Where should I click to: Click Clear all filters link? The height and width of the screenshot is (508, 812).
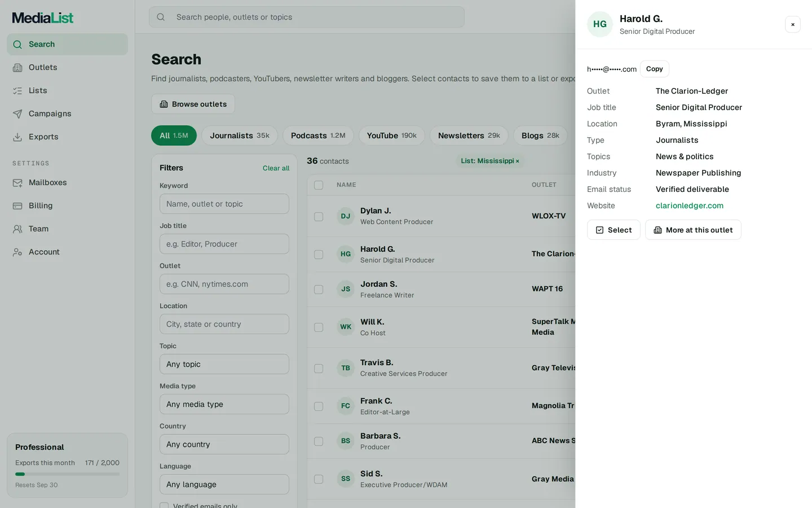point(276,168)
